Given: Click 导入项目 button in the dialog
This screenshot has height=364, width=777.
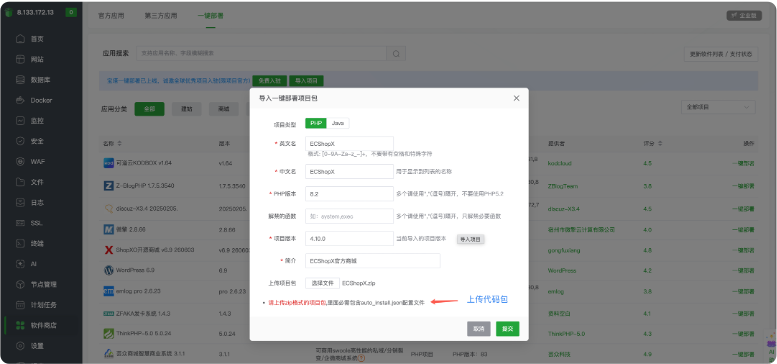Looking at the screenshot, I should point(471,239).
